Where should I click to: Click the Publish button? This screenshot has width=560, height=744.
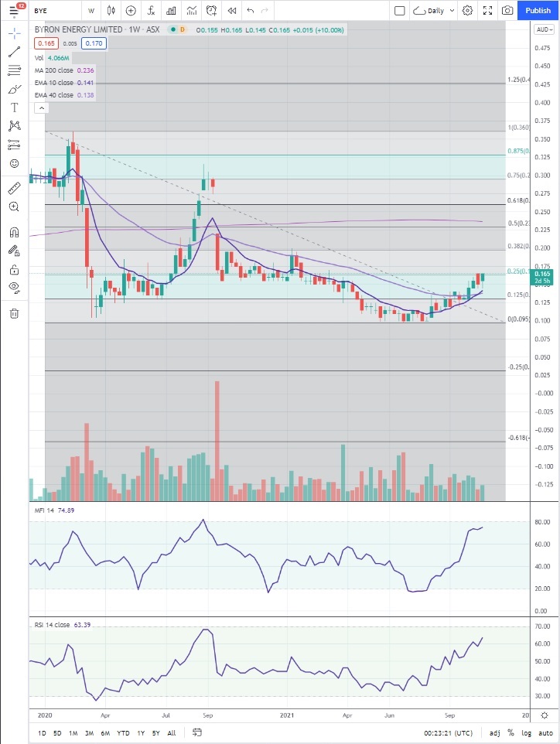point(538,11)
